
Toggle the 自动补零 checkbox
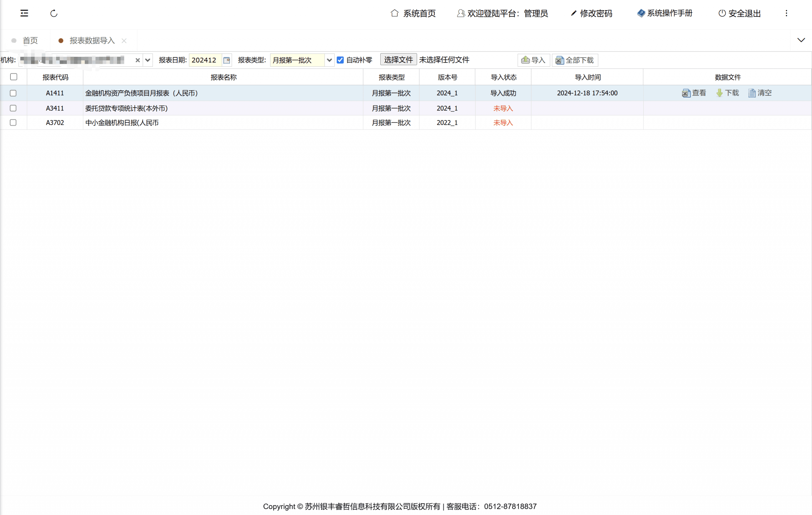click(340, 60)
